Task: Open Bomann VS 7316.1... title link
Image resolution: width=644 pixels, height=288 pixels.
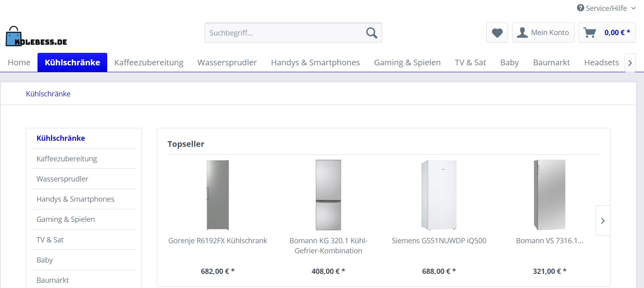Action: (x=549, y=241)
